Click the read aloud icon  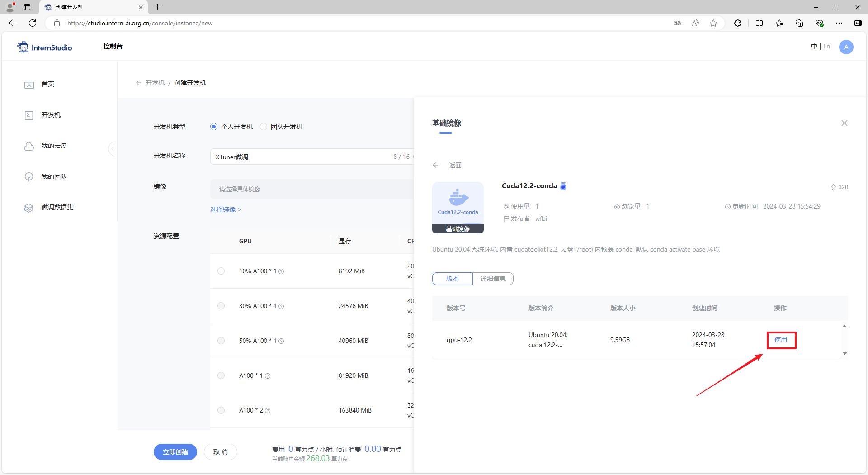pyautogui.click(x=695, y=23)
